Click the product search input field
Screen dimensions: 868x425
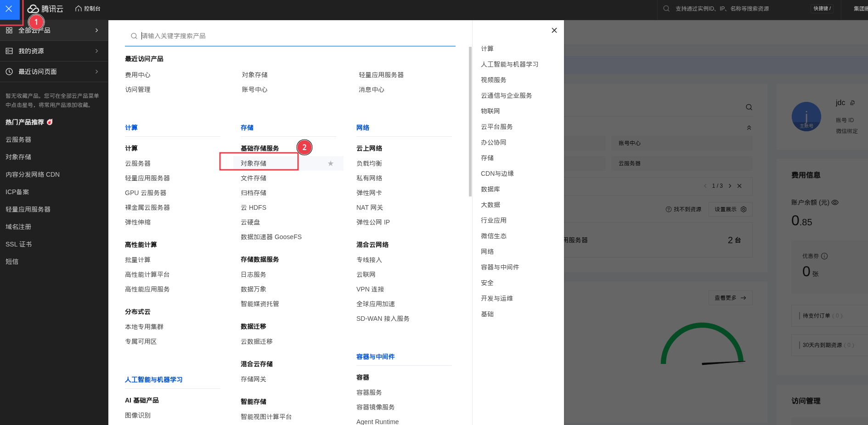294,36
